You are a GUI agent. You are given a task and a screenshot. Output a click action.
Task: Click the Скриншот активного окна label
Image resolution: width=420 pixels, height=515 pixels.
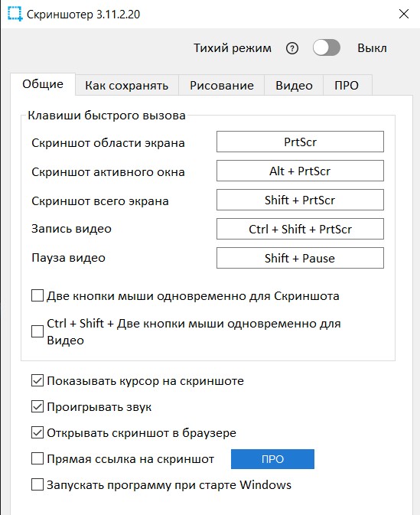coord(108,171)
